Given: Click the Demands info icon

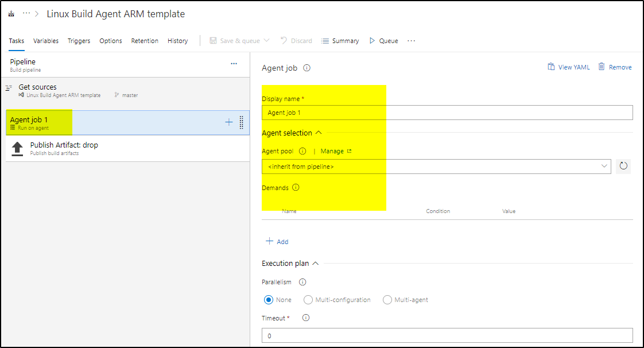Looking at the screenshot, I should pyautogui.click(x=296, y=187).
